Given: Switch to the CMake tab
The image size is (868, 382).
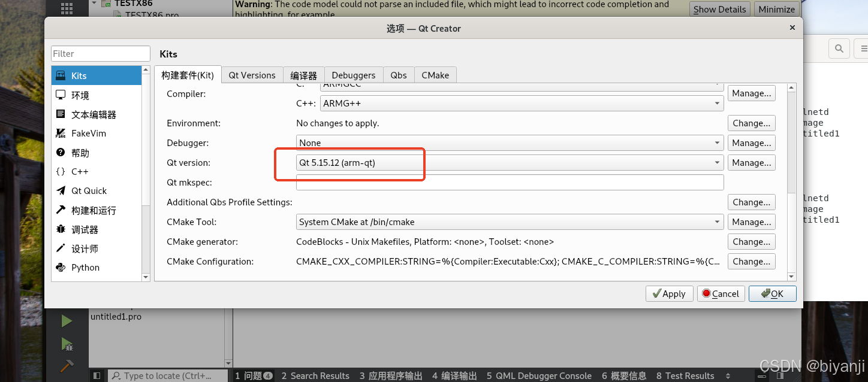Looking at the screenshot, I should (435, 74).
